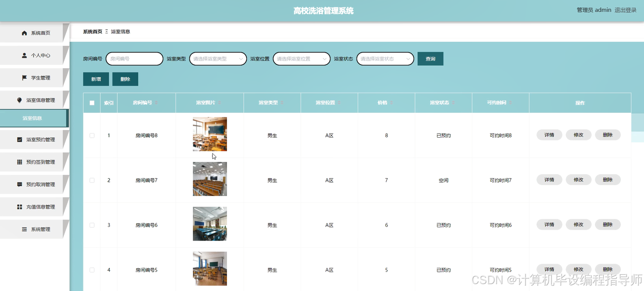Sort by 浴室图片 column arrows
644x291 pixels.
point(220,103)
